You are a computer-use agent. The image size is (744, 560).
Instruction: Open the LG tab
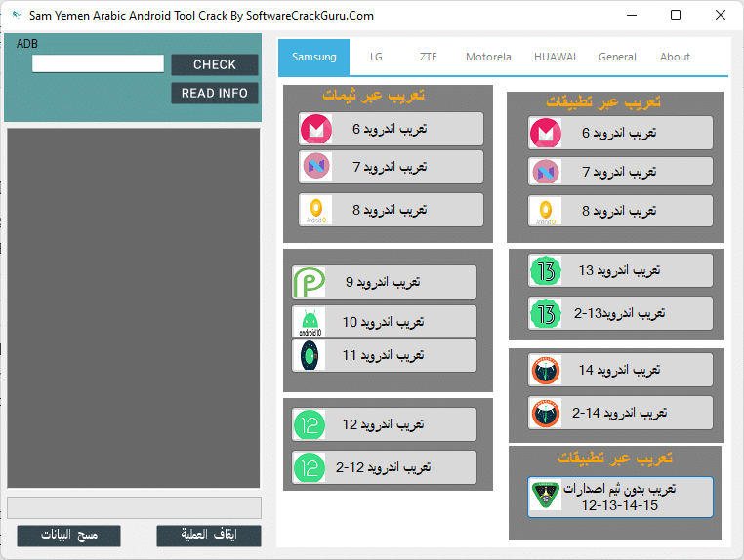(376, 57)
